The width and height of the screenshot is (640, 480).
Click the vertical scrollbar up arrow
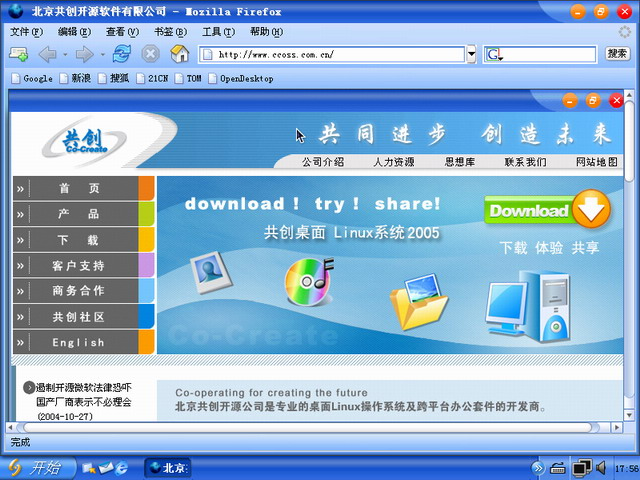629,96
